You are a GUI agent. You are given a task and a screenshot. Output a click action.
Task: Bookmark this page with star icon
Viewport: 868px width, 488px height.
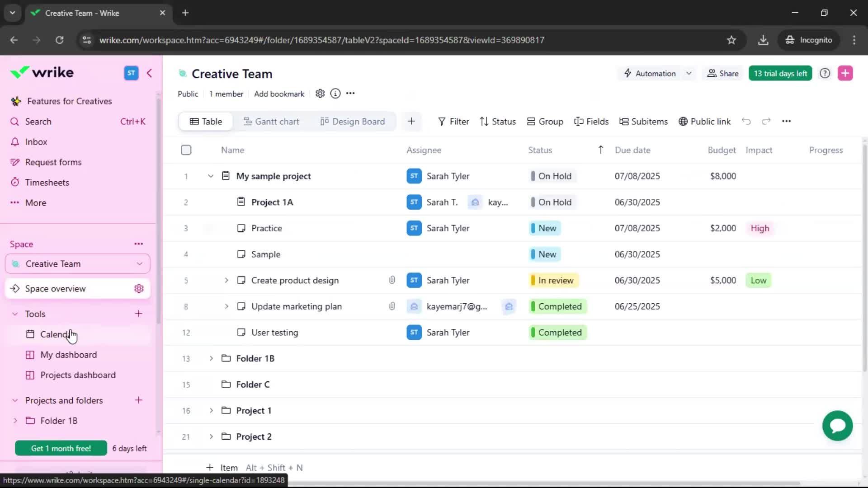pyautogui.click(x=731, y=40)
